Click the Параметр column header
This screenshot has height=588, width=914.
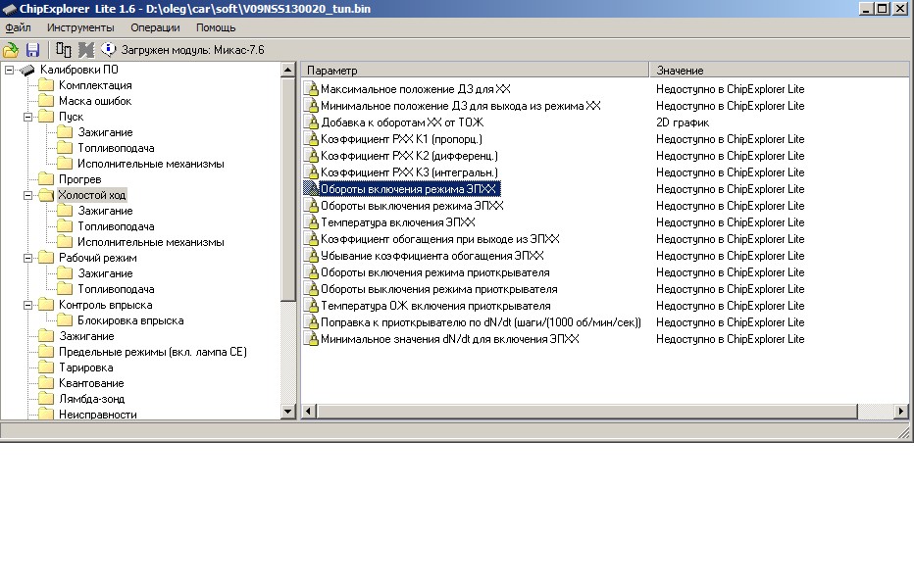[475, 71]
